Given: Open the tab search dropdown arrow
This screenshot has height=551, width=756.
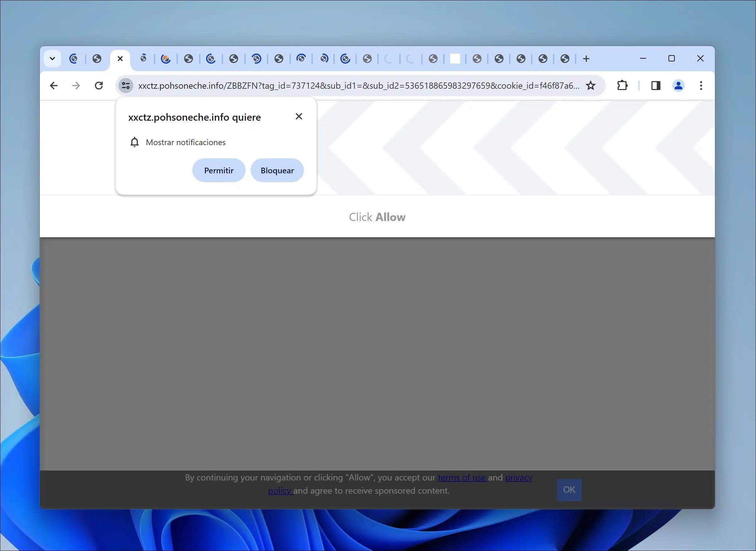Looking at the screenshot, I should point(52,59).
